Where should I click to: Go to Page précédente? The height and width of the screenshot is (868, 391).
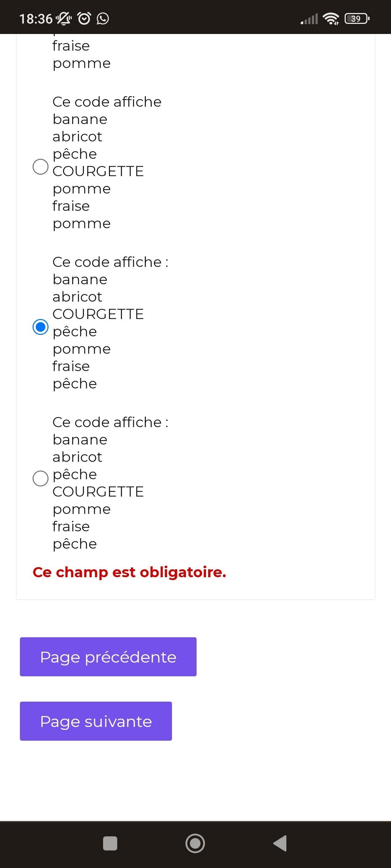(108, 657)
